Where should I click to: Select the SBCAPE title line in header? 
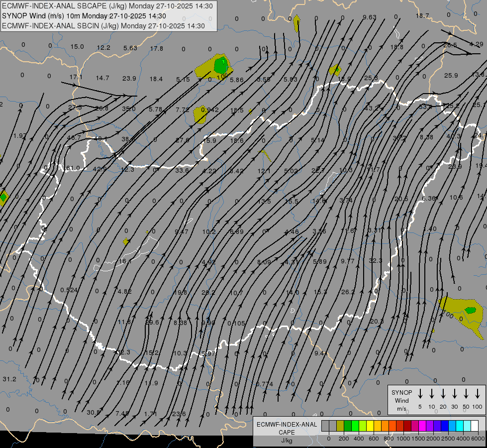tap(107, 6)
